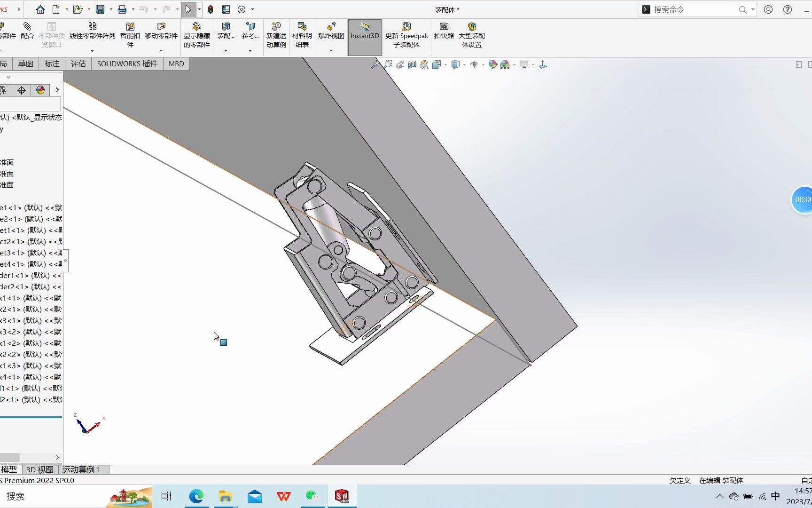Click the Select cursor tool
This screenshot has width=812, height=508.
click(x=188, y=9)
